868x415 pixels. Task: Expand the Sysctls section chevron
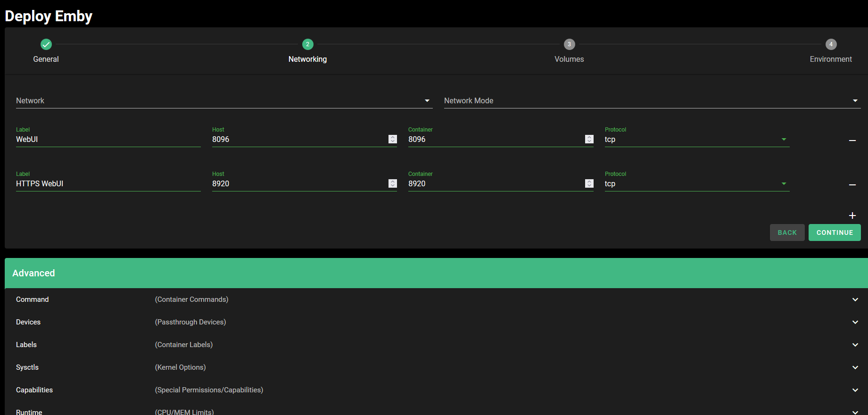tap(855, 367)
